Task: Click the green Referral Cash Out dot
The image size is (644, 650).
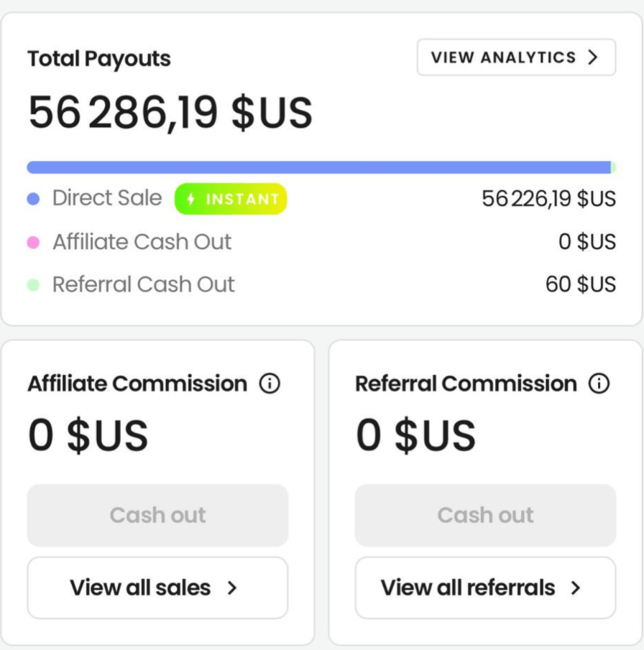Action: 33,285
